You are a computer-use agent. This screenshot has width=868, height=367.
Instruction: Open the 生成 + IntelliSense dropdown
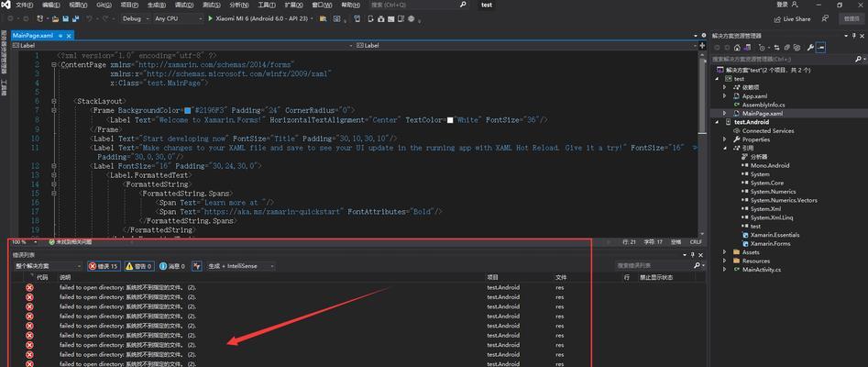tap(241, 266)
